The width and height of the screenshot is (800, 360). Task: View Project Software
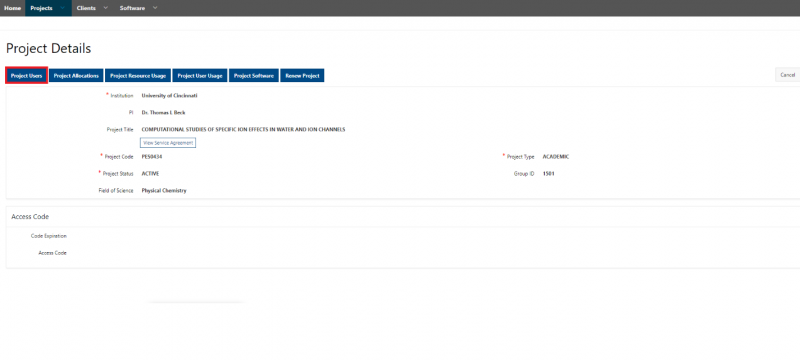point(254,75)
